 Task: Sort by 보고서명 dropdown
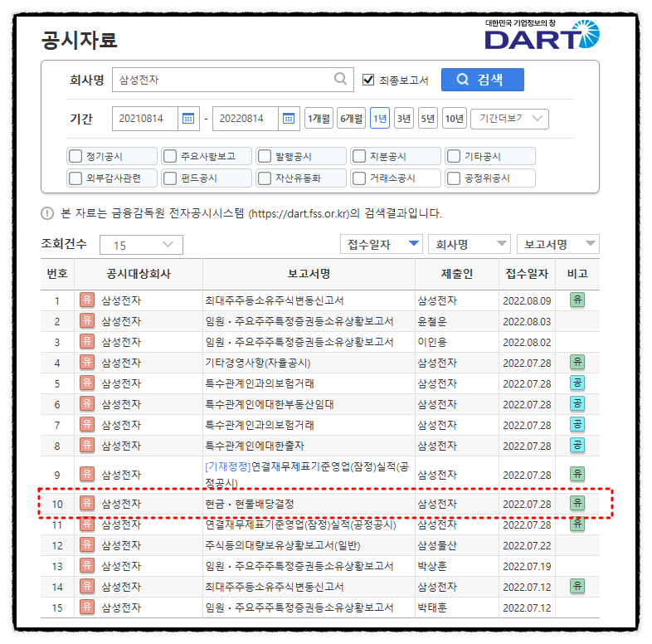[558, 244]
